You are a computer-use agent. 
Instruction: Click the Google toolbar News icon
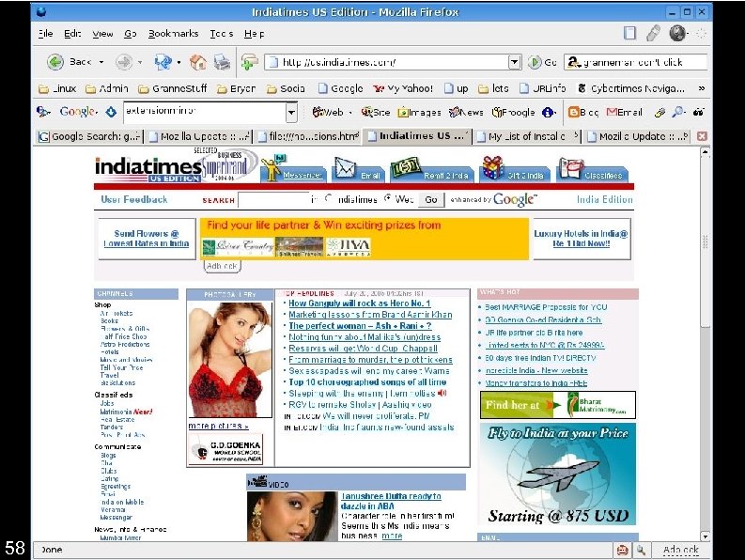[455, 112]
